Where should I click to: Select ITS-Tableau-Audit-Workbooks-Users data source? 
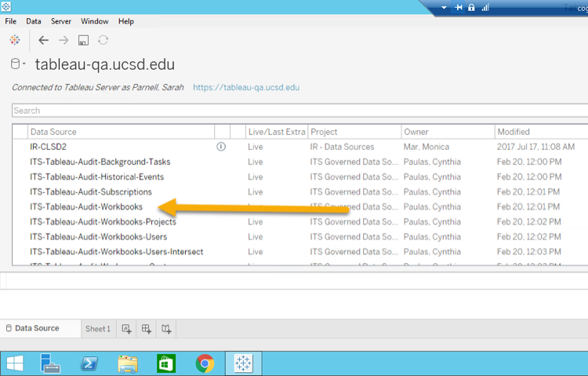click(x=98, y=237)
